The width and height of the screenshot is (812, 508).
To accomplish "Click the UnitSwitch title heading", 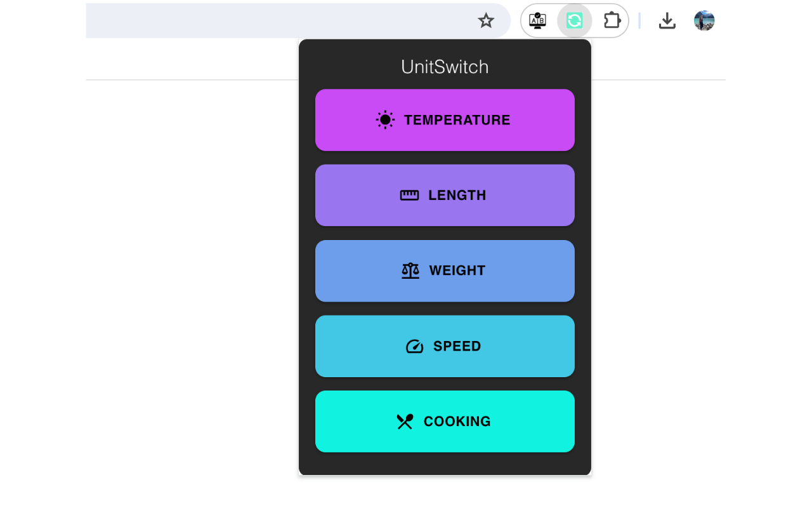I will (445, 67).
